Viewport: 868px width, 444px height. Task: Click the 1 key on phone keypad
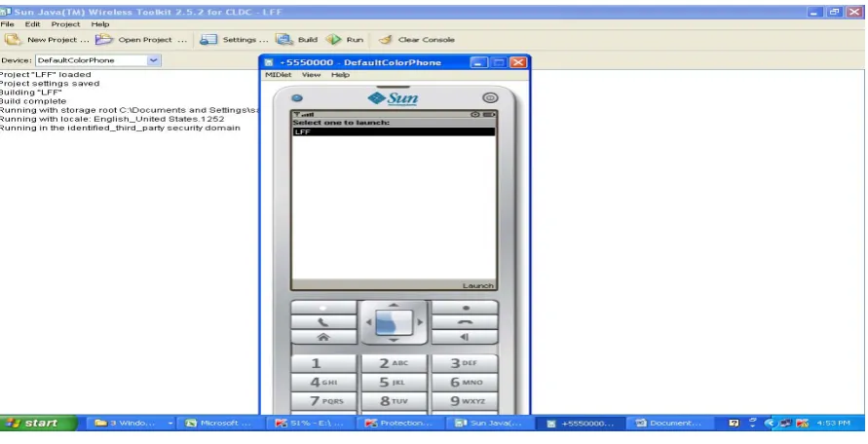coord(323,364)
